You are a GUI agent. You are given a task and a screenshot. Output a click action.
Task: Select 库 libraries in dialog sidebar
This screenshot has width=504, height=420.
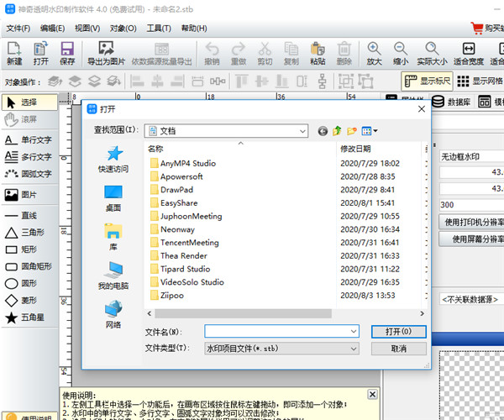pos(113,237)
